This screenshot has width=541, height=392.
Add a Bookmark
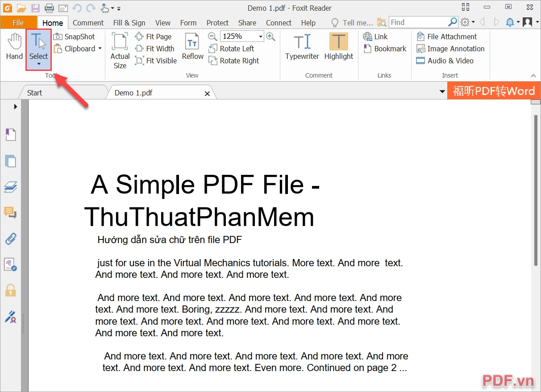[385, 49]
